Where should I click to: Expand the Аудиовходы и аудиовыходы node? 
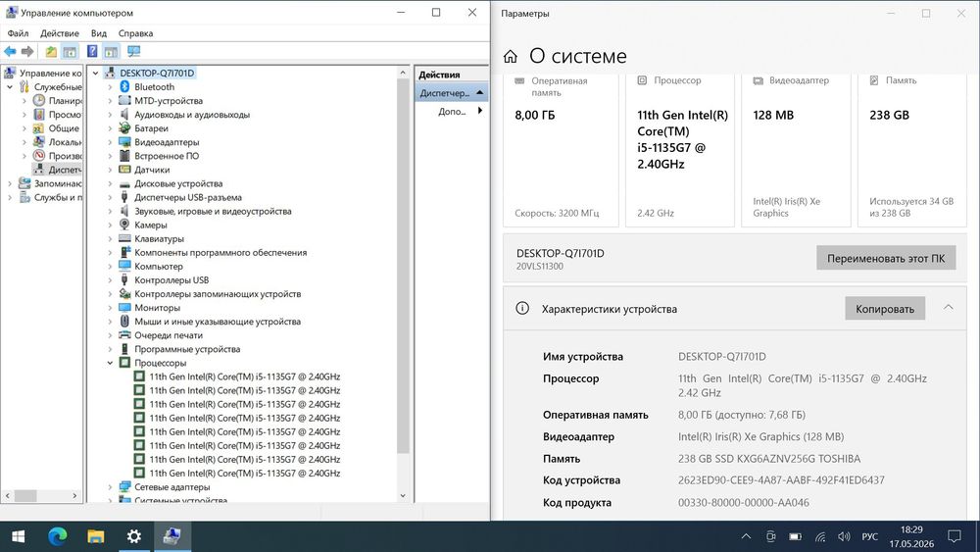point(110,115)
